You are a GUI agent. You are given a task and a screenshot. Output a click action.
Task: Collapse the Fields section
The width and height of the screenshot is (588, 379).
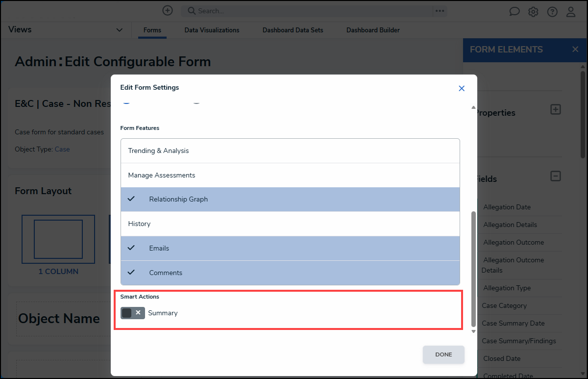click(555, 176)
